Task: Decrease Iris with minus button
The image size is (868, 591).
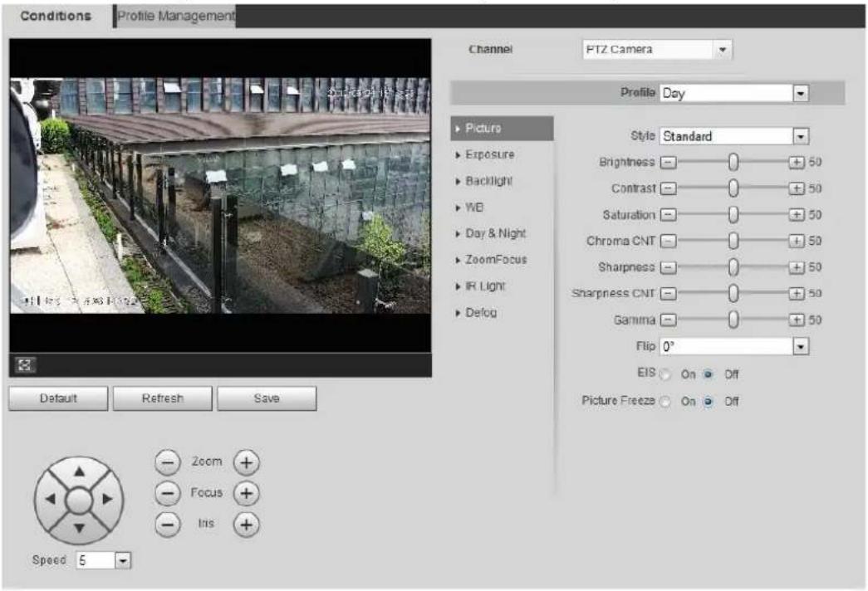Action: [x=167, y=524]
